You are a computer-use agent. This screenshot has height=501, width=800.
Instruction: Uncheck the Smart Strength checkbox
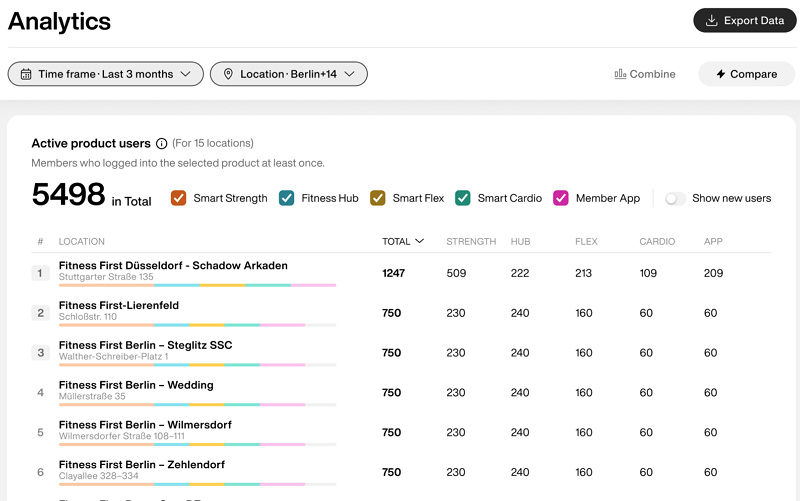[178, 198]
